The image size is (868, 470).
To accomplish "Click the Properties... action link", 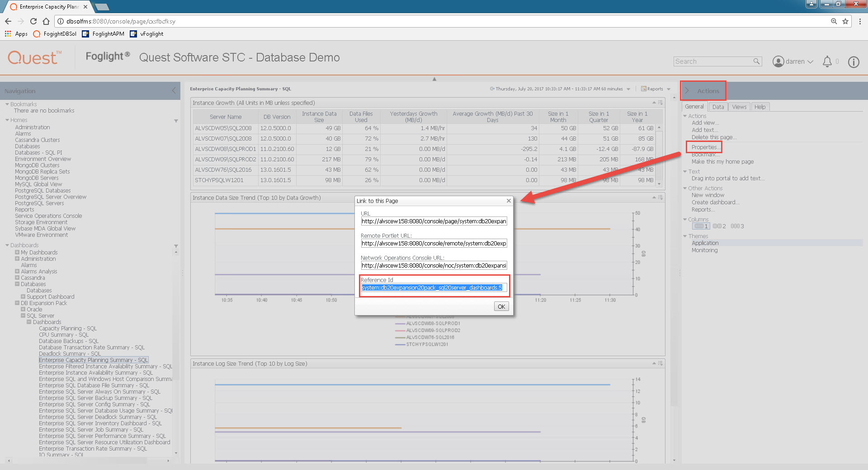I will [x=704, y=147].
